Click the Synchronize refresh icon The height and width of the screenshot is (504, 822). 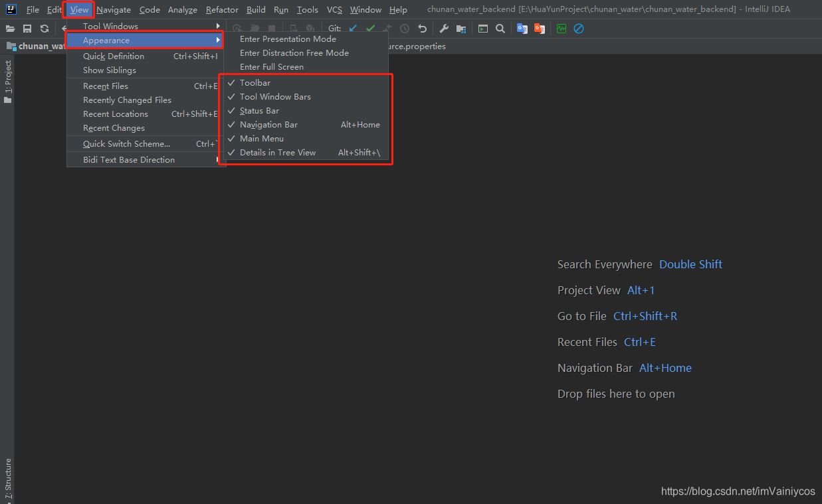pos(45,29)
